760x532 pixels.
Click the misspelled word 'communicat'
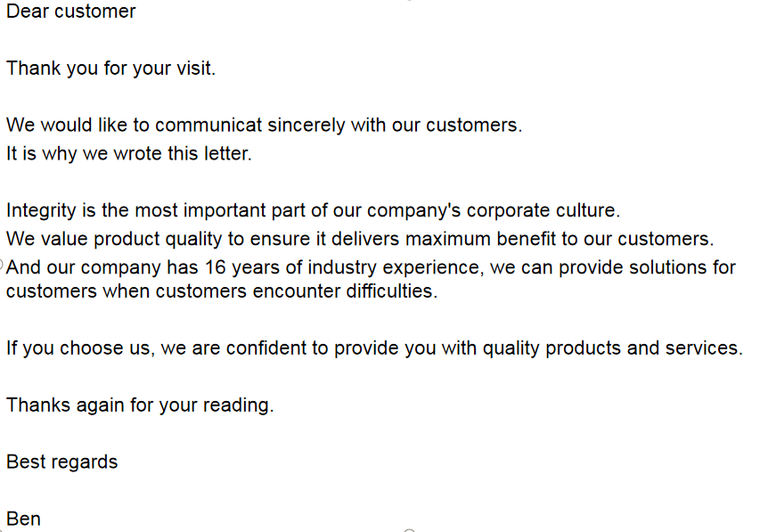coord(208,125)
